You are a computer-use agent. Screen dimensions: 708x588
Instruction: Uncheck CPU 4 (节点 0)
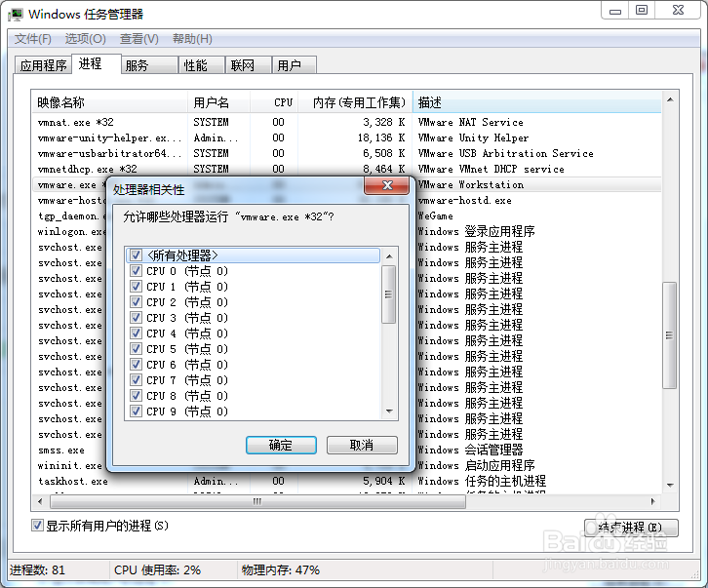tap(136, 333)
